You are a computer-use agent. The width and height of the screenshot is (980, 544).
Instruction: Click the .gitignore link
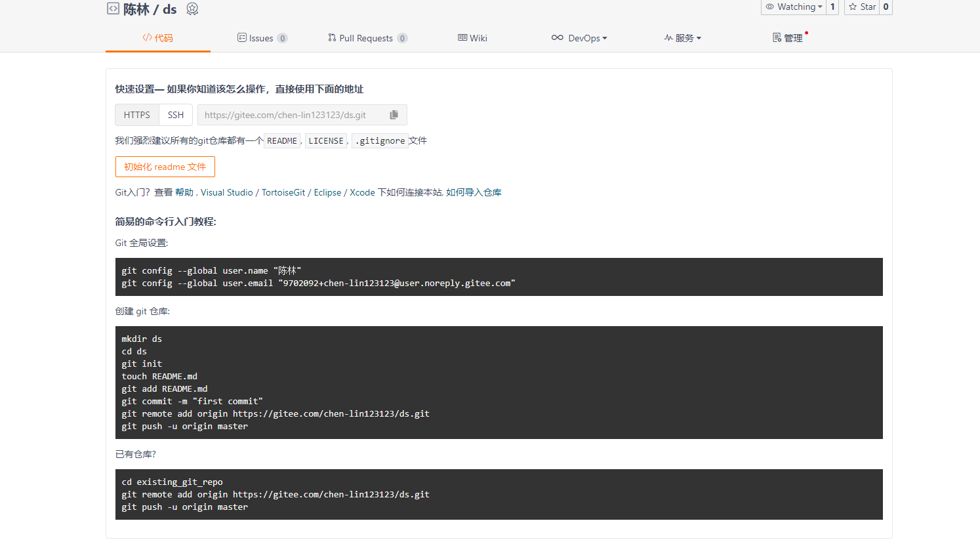point(380,141)
